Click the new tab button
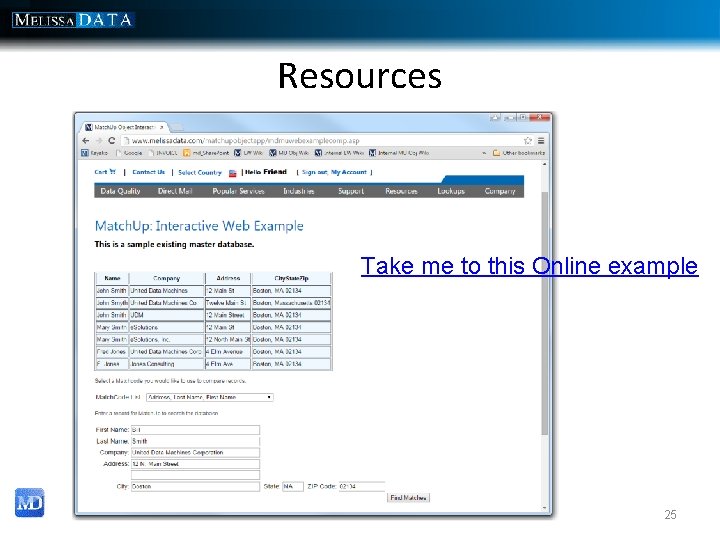 coord(177,127)
